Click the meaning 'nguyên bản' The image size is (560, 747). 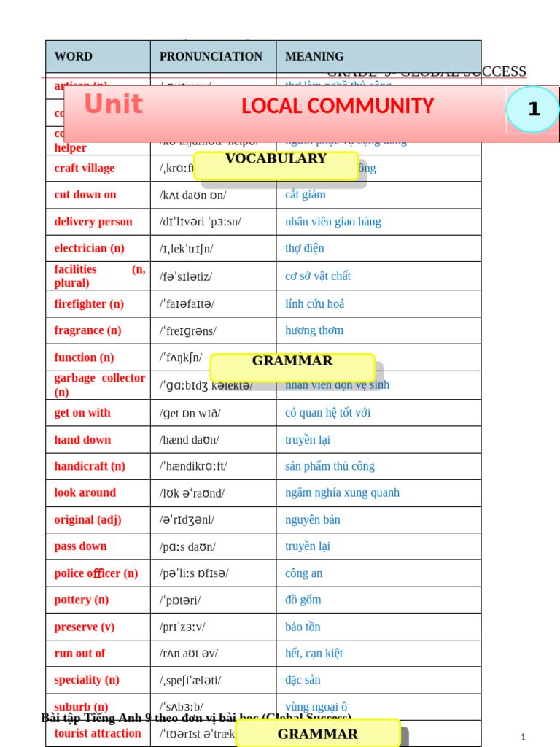click(x=312, y=519)
